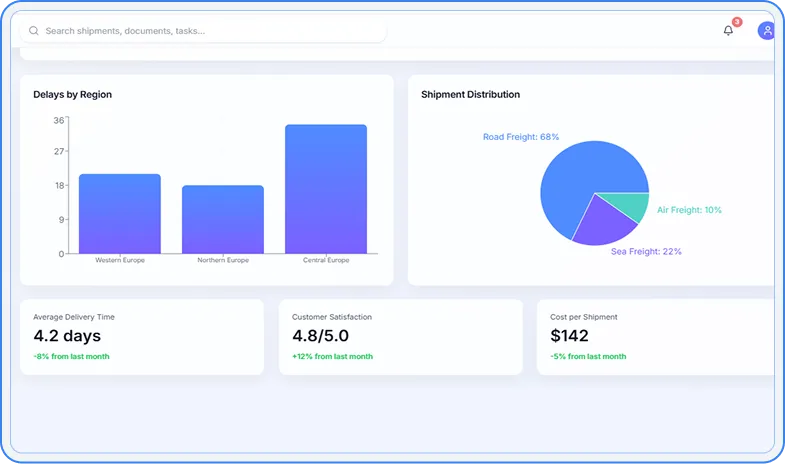
Task: Open the Average Delivery Time card
Action: click(142, 337)
